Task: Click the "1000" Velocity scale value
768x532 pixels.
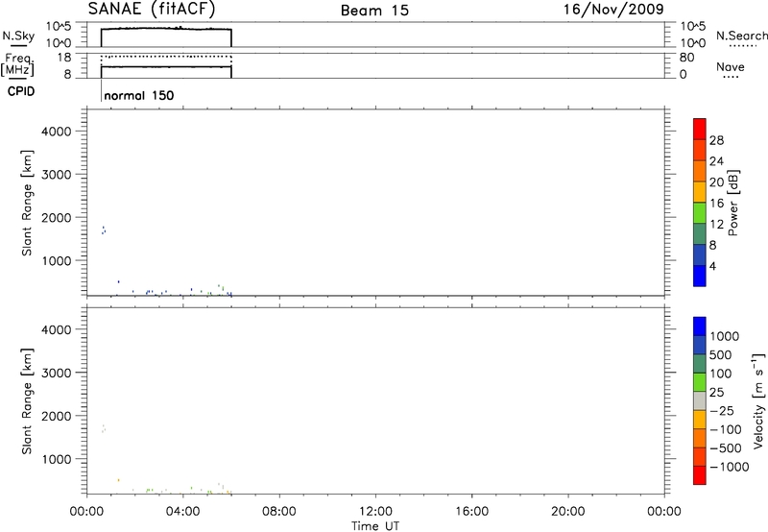Action: [725, 336]
